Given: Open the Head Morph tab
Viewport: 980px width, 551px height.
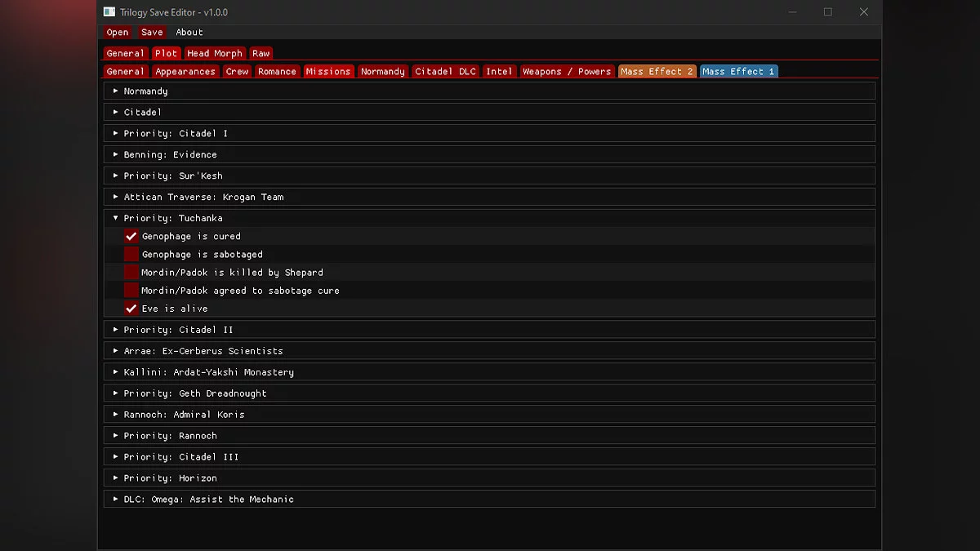Looking at the screenshot, I should pos(215,53).
